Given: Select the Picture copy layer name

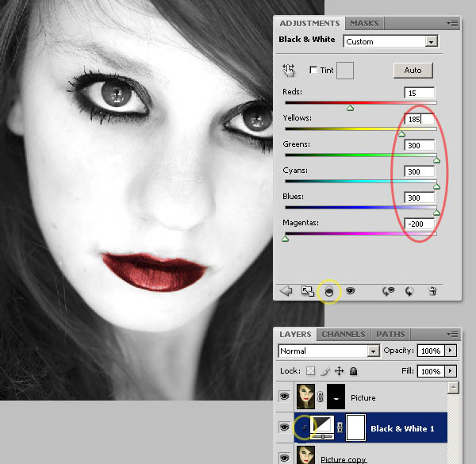Looking at the screenshot, I should pos(344,459).
